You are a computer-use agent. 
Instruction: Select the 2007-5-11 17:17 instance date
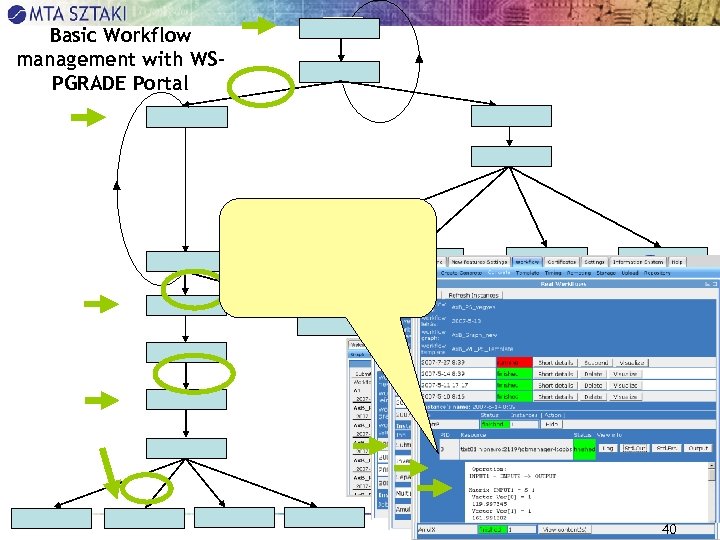pos(444,386)
